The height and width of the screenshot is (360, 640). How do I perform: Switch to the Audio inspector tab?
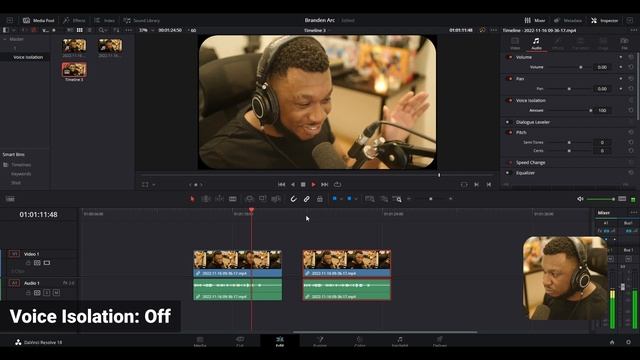point(536,44)
